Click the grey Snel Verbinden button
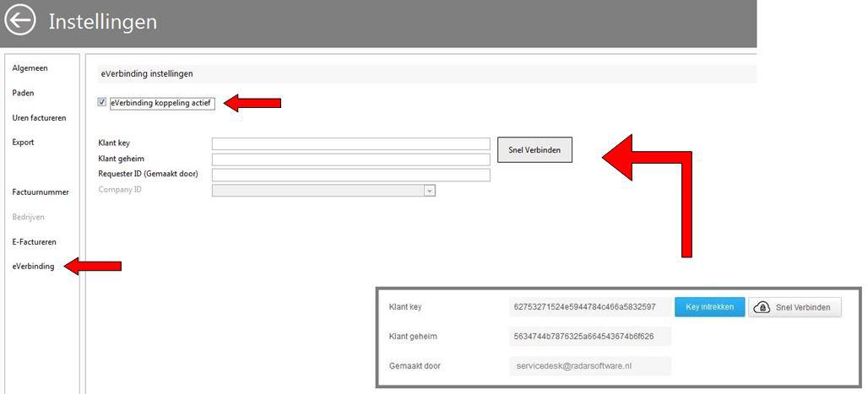868x394 pixels. click(x=534, y=150)
